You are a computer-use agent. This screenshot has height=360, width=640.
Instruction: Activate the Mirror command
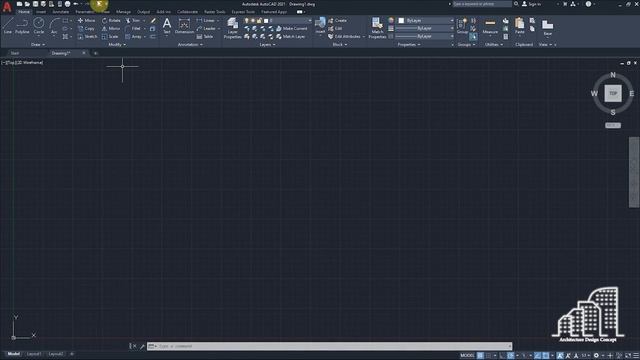point(111,29)
